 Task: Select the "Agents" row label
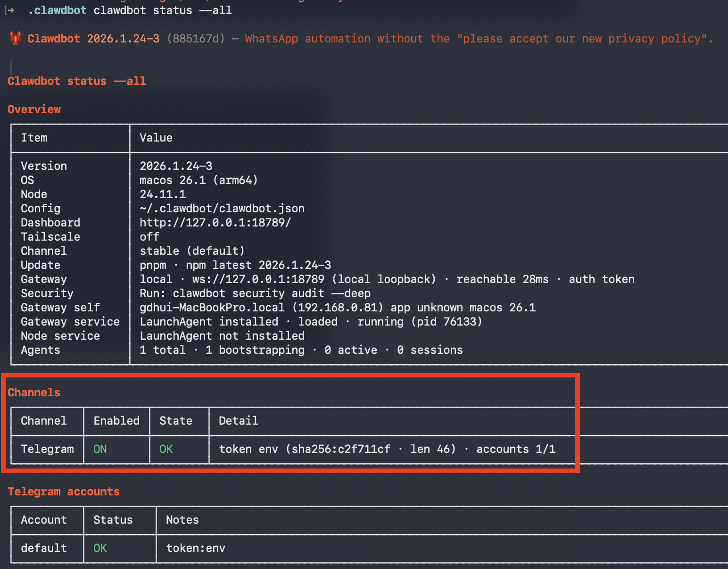pyautogui.click(x=41, y=350)
